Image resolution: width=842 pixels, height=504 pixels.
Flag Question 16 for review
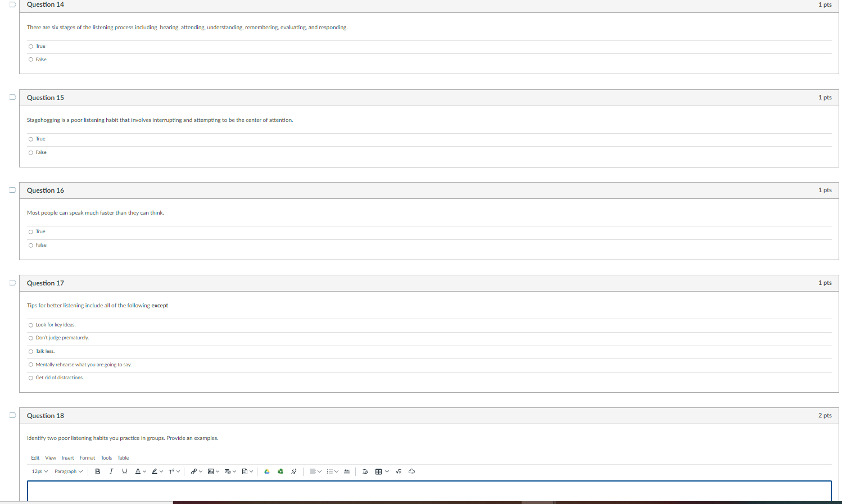12,190
